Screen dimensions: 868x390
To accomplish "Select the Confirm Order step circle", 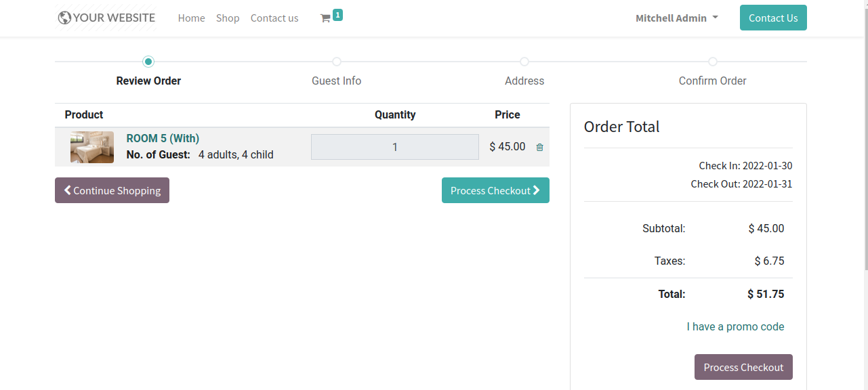I will pos(713,62).
